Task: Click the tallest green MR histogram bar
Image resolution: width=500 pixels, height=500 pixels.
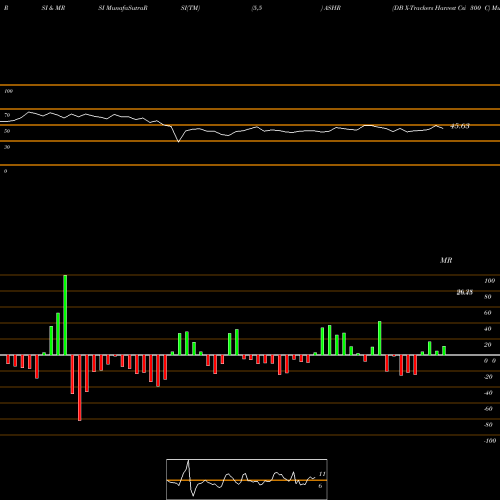Action: coord(65,315)
